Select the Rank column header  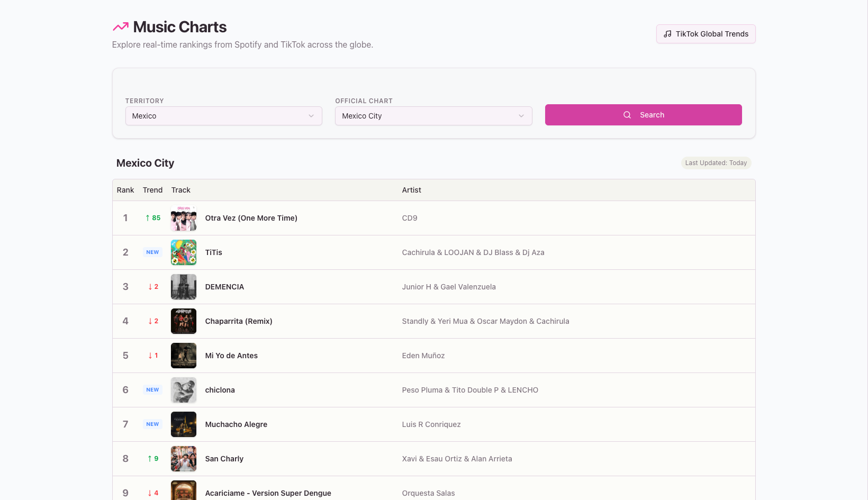click(x=125, y=189)
